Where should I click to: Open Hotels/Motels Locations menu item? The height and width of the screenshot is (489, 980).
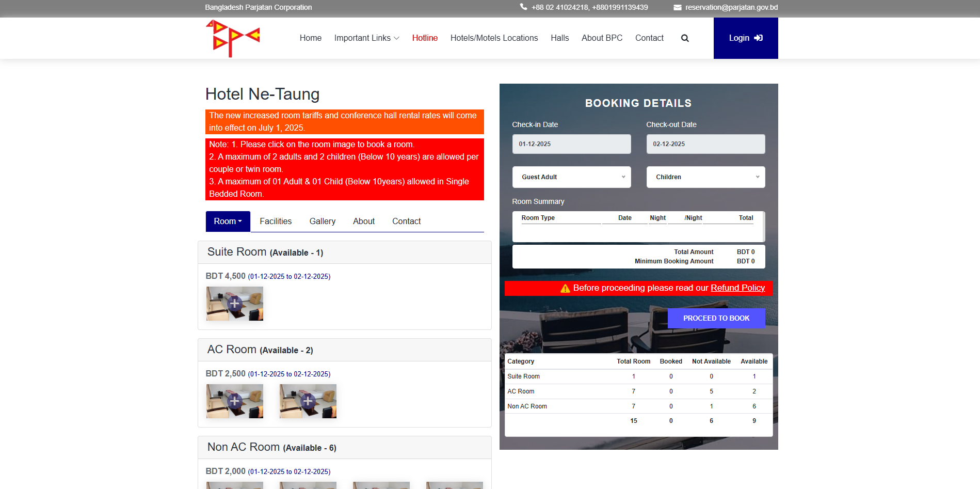coord(494,38)
